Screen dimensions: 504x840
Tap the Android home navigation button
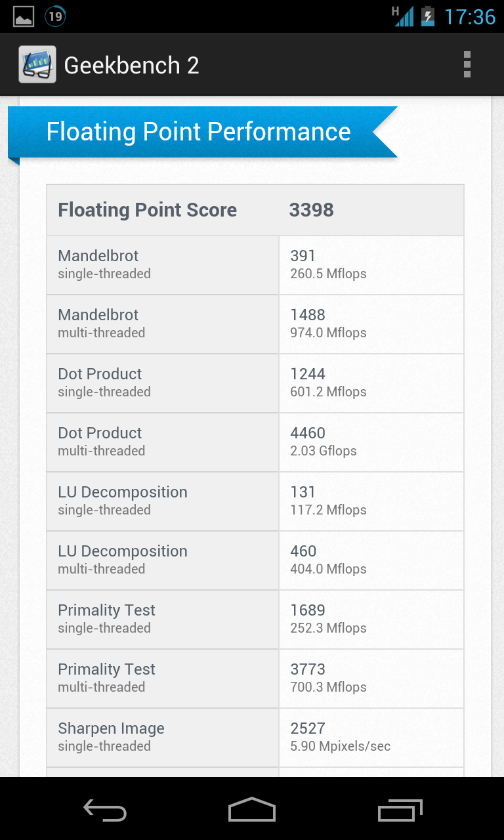[x=252, y=810]
